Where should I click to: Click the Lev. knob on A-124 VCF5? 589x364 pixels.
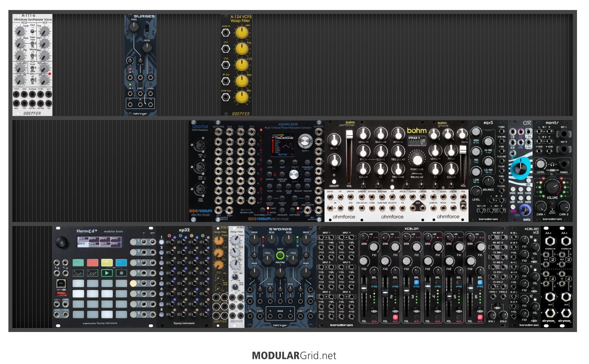tap(241, 32)
